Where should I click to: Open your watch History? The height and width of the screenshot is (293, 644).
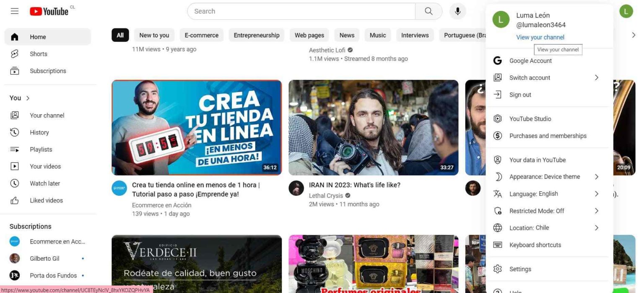click(x=39, y=132)
